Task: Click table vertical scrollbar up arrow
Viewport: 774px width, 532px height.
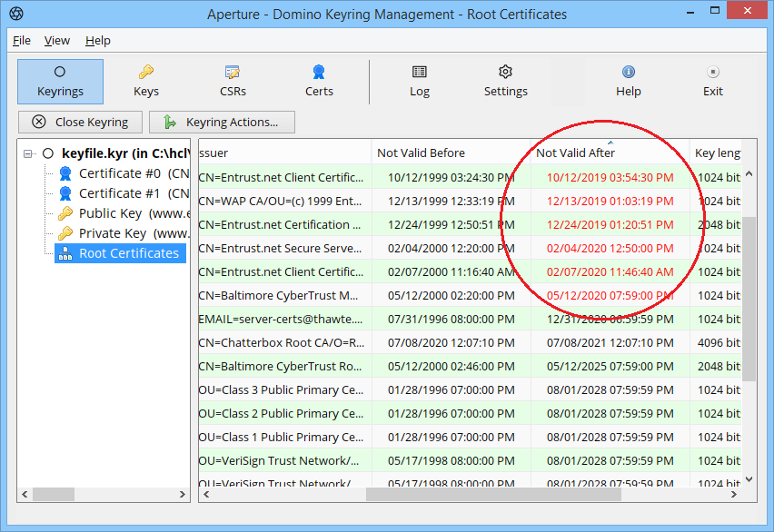Action: click(749, 173)
